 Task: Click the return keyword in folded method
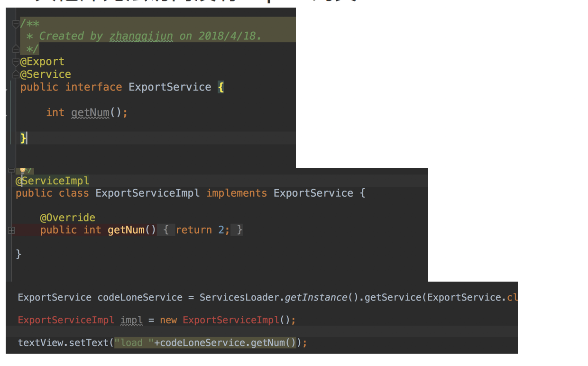(x=194, y=230)
